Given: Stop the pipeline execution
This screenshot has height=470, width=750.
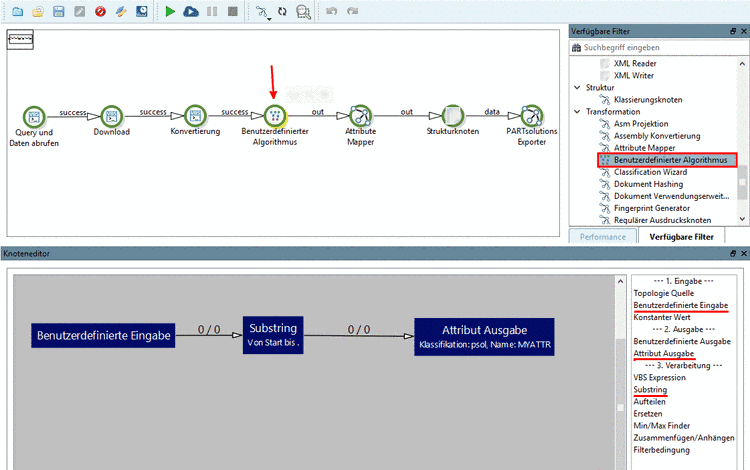Looking at the screenshot, I should pos(232,11).
